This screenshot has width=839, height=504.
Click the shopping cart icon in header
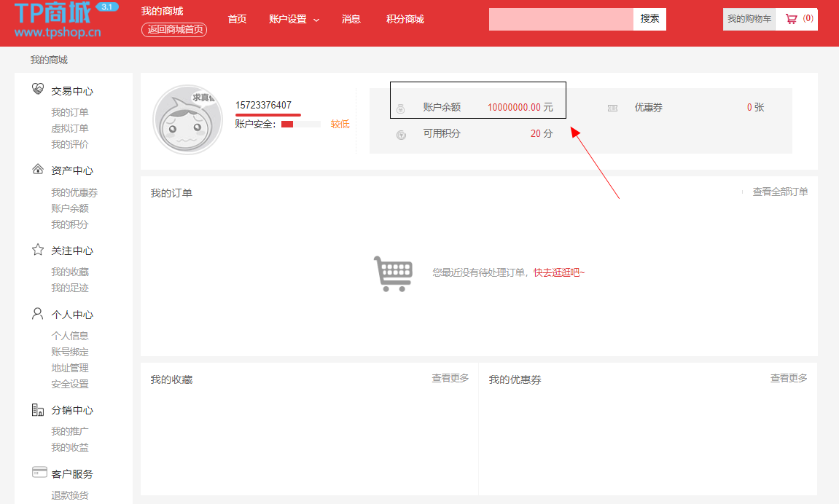pos(791,20)
